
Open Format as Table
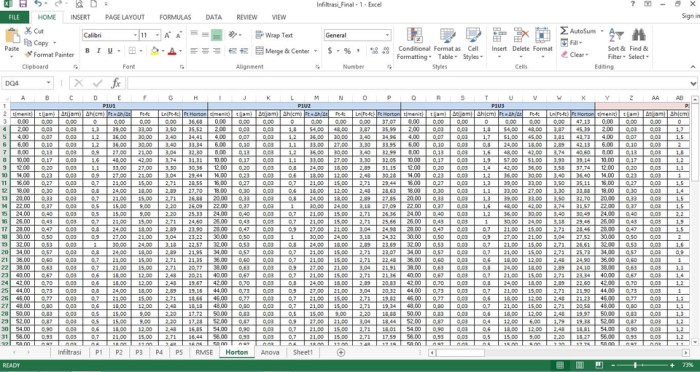pos(447,44)
